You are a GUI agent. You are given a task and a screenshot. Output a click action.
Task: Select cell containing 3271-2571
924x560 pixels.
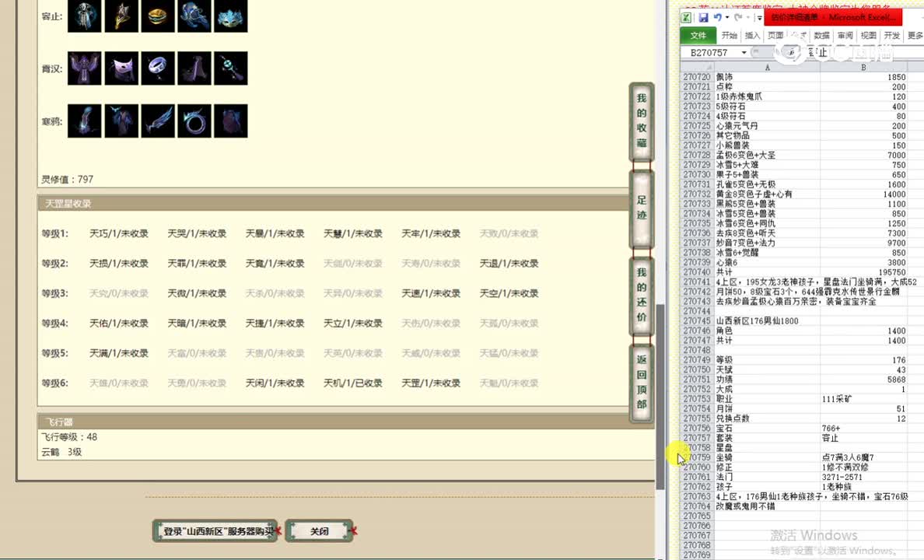pos(863,477)
